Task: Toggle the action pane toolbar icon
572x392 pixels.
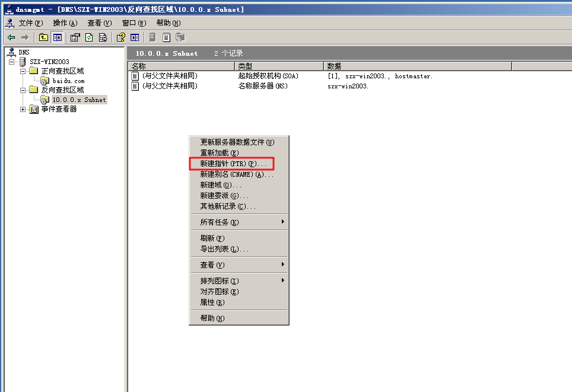Action: (x=135, y=37)
